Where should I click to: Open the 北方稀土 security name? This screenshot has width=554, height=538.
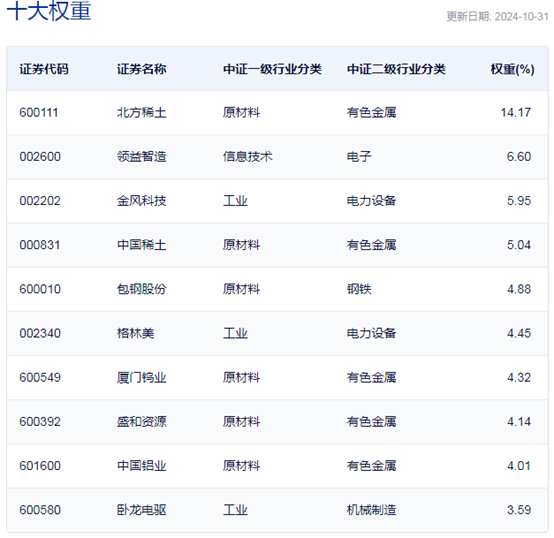141,113
